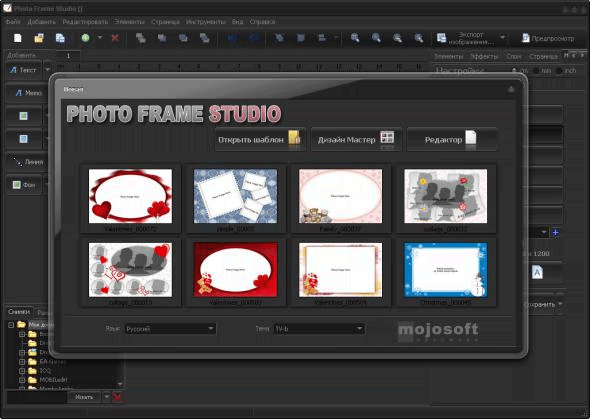The height and width of the screenshot is (419, 590).
Task: Open the Инструменты menu
Action: click(205, 22)
